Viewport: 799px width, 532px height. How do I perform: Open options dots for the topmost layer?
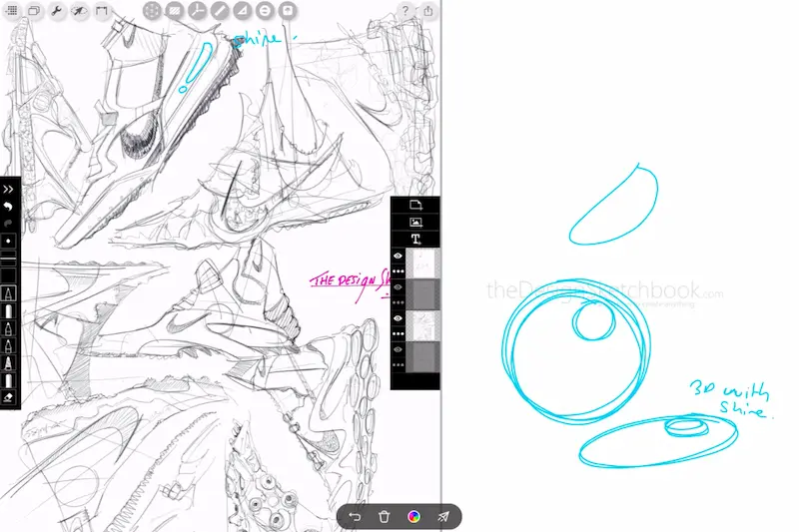coord(398,271)
